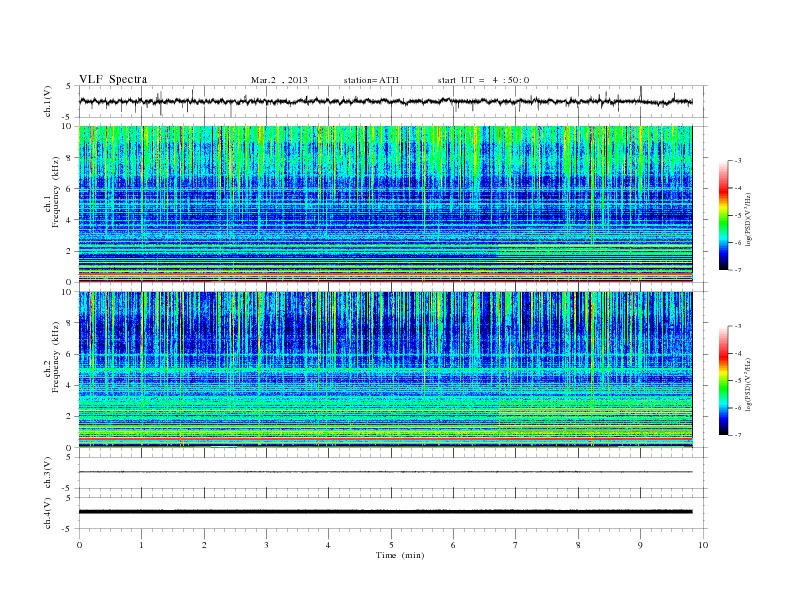Click the "4" kHz tick on ch.1 spectrogram
792x612 pixels.
coord(70,220)
